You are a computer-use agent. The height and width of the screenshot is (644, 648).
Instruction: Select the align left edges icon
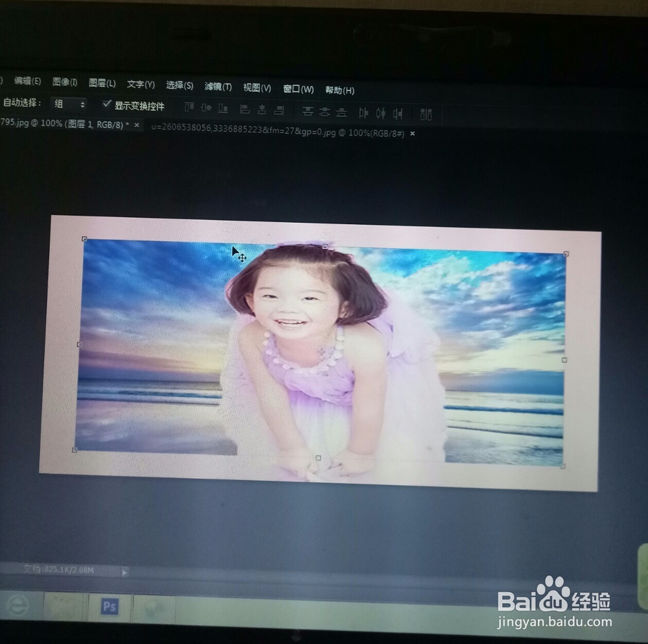tap(245, 111)
